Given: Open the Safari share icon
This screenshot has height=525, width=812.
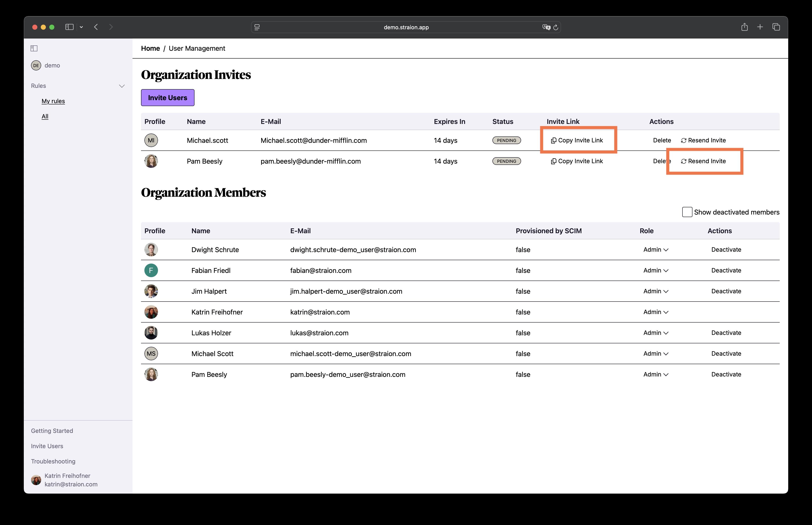Looking at the screenshot, I should coord(744,27).
